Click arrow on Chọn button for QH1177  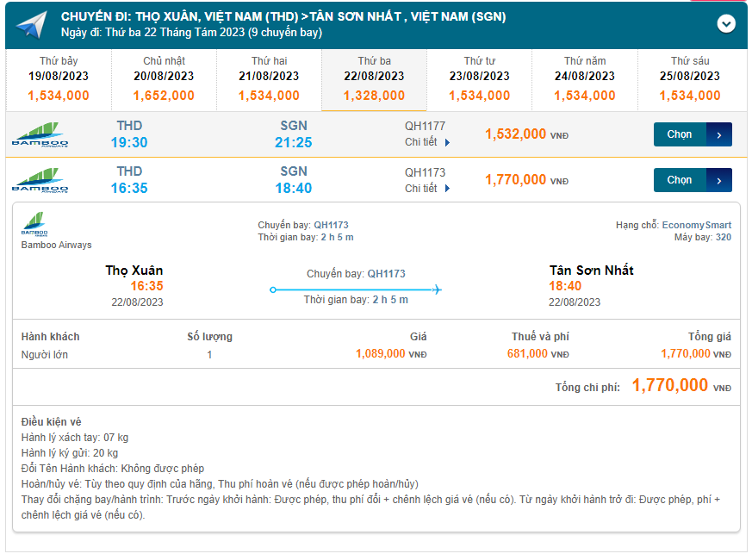coord(719,134)
